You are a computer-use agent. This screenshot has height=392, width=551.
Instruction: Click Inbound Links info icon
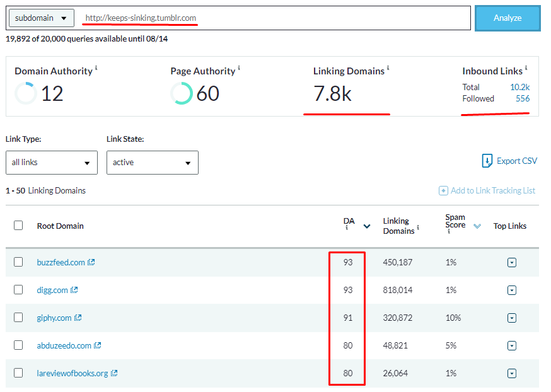click(526, 67)
